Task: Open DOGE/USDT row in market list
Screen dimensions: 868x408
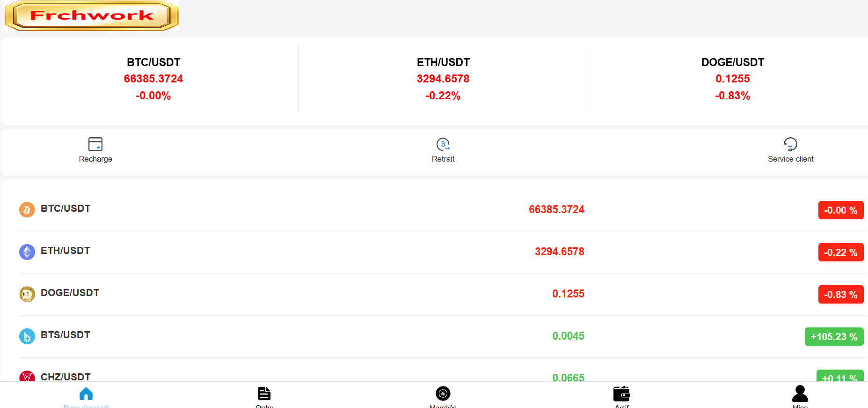Action: click(443, 294)
